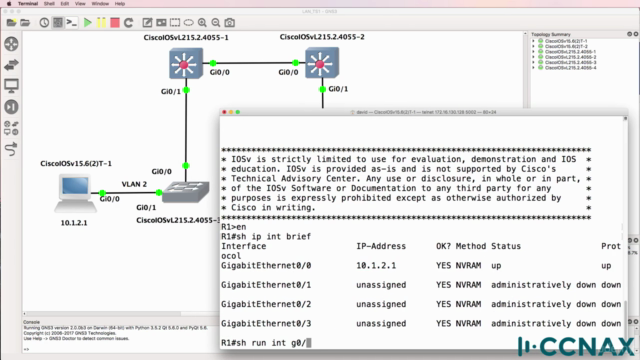Open the Window menu
This screenshot has width=640, height=360.
(x=100, y=4)
